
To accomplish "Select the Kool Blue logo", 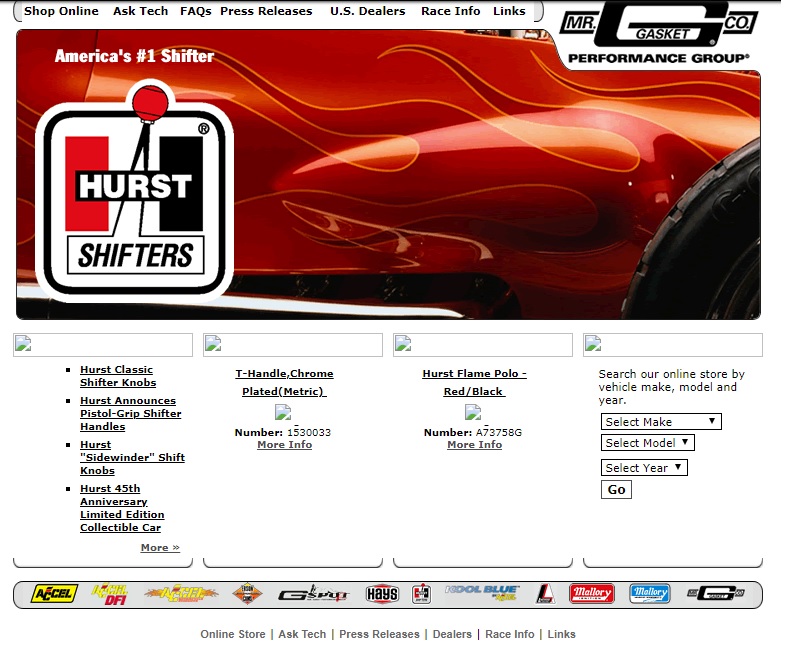I will click(481, 593).
